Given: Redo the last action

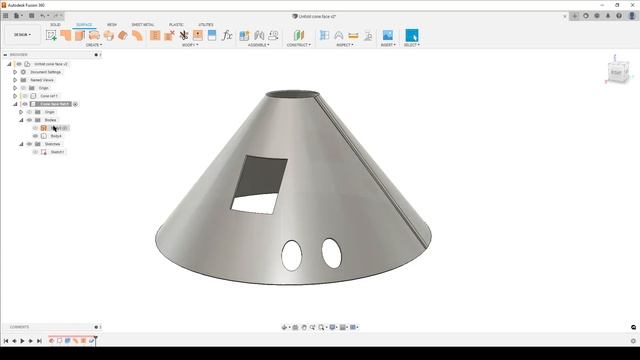Looking at the screenshot, I should [56, 16].
